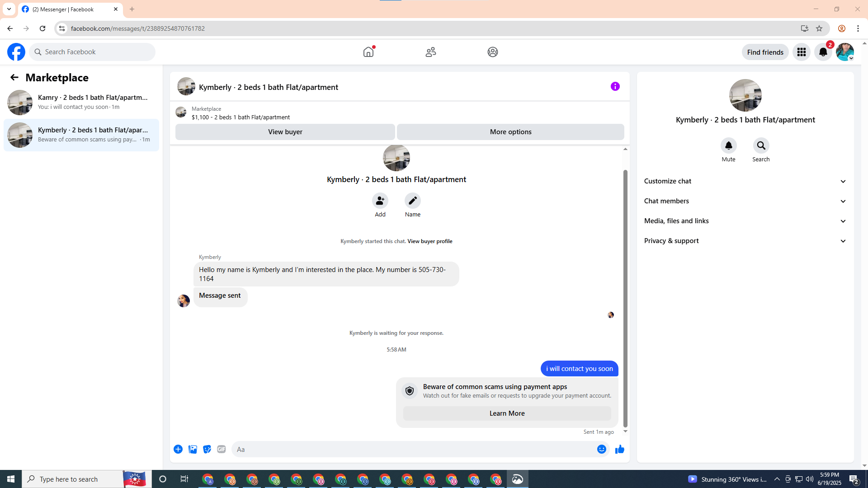The image size is (868, 488).
Task: Open listing thumbnail in right info panel
Action: 745,95
